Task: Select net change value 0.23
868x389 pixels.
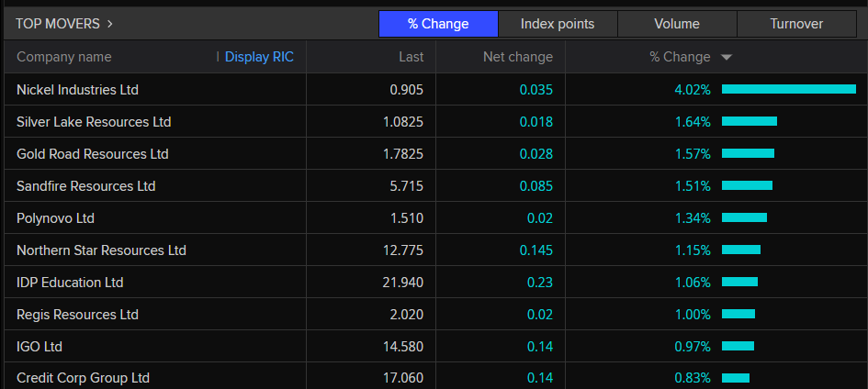Action: pos(540,283)
